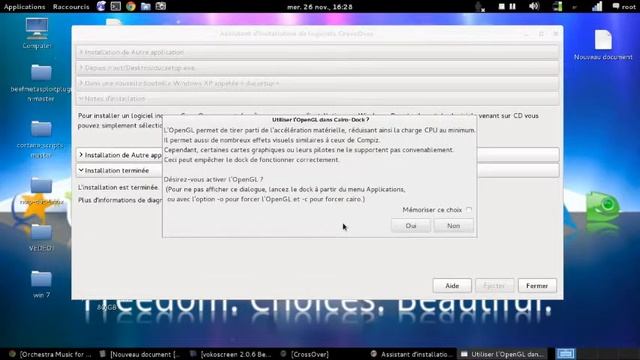The image size is (640, 360).
Task: Open the VeDED folder on desktop
Action: point(41,237)
